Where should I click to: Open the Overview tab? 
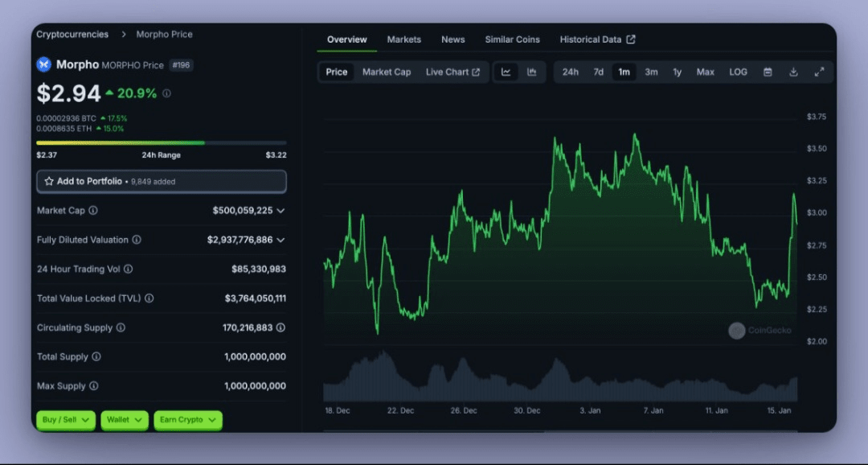click(346, 39)
